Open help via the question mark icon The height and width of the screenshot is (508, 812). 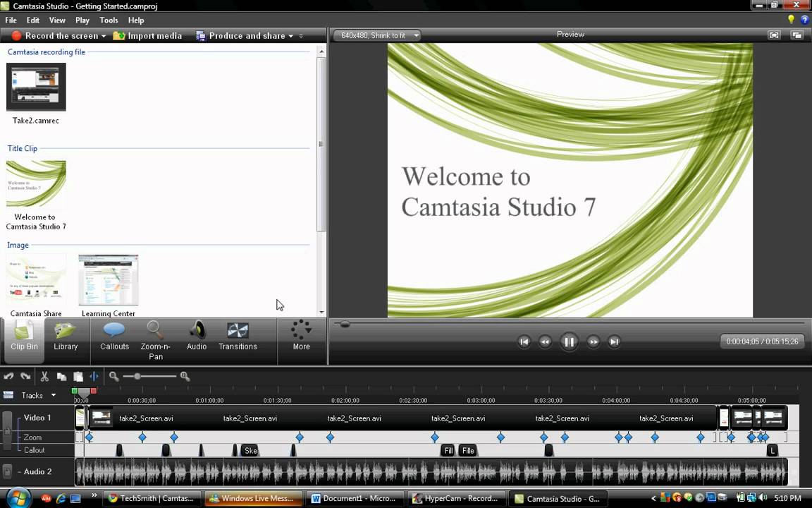pyautogui.click(x=804, y=20)
